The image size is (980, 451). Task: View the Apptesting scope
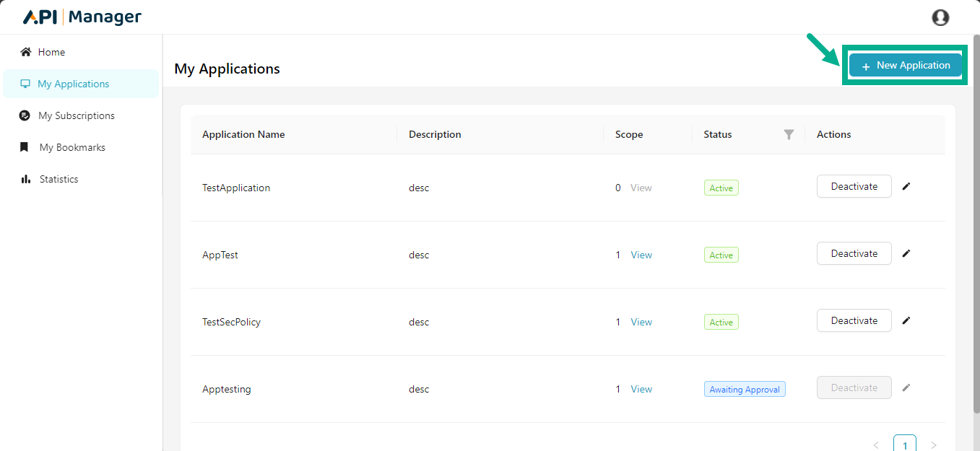coord(641,389)
